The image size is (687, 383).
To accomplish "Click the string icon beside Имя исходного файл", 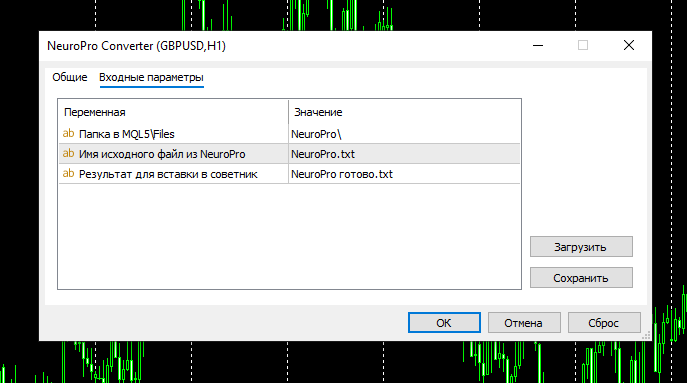I will coord(68,153).
